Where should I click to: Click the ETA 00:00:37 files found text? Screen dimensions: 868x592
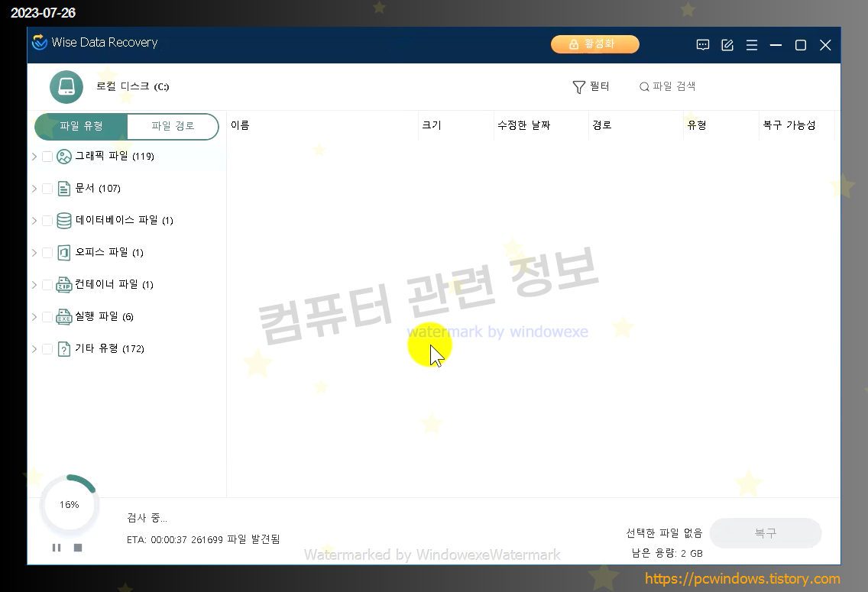(203, 539)
